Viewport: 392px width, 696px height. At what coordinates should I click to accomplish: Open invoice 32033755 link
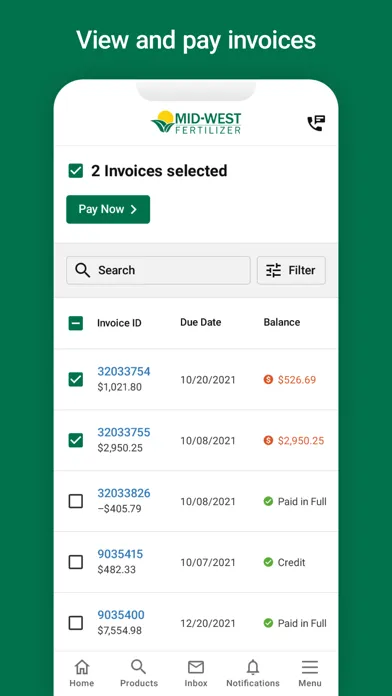pos(124,432)
